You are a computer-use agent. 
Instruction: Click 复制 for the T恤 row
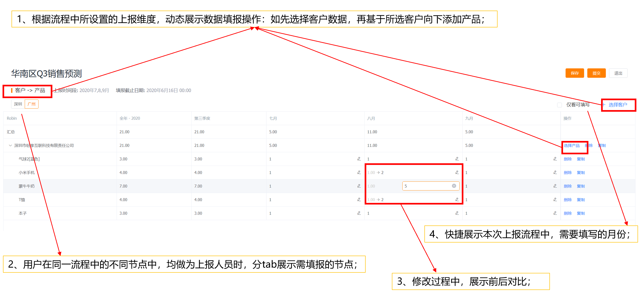(581, 200)
